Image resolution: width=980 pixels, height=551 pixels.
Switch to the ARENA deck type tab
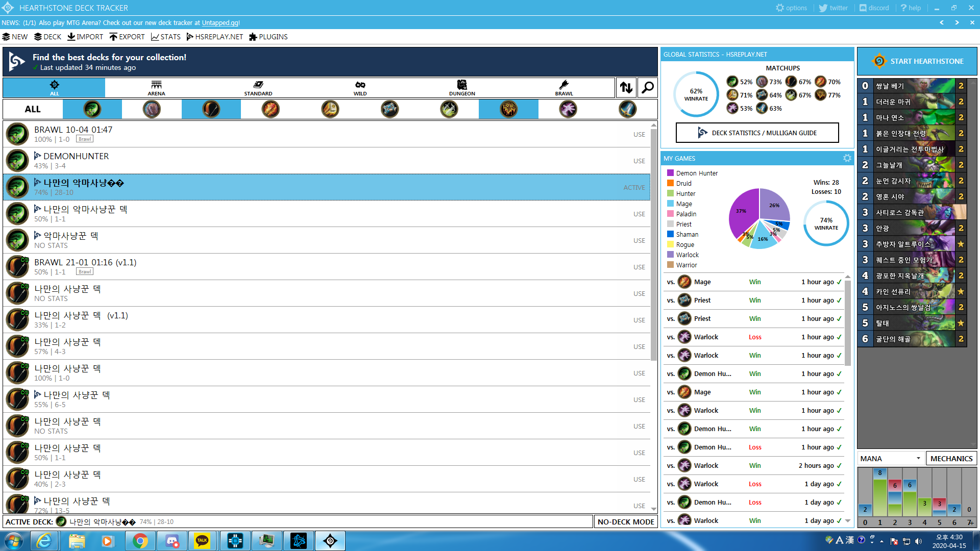point(156,88)
